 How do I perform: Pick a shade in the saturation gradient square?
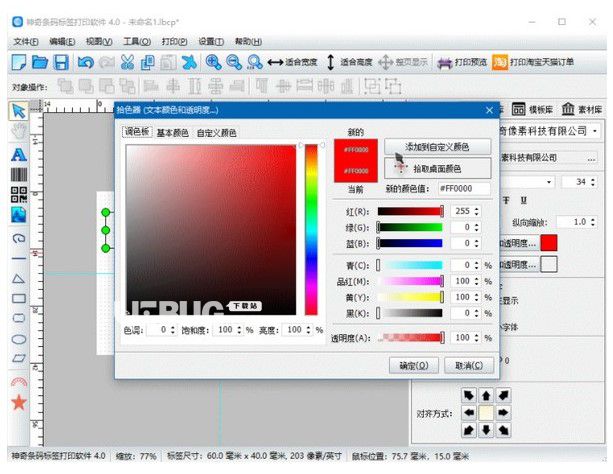tap(211, 230)
